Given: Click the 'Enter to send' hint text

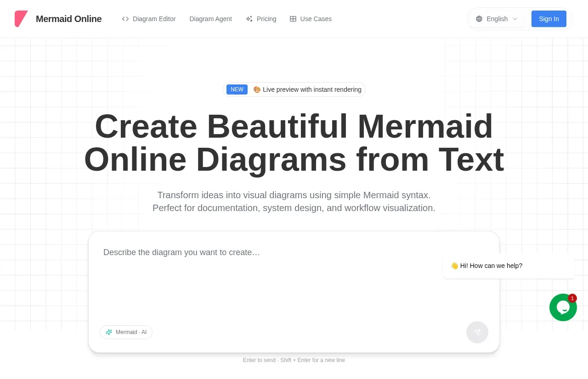Looking at the screenshot, I should 294,360.
